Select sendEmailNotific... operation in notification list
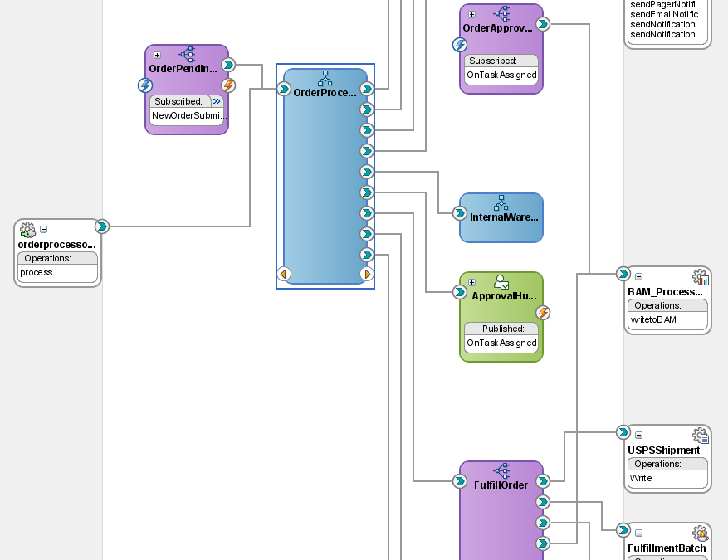 668,14
